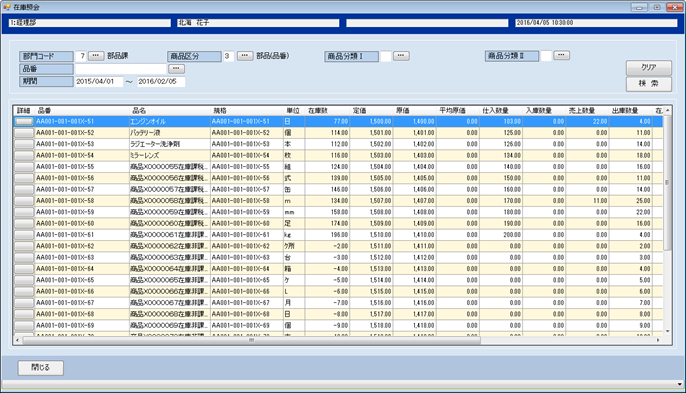Click the 1:経理部 department field
686x393 pixels.
click(90, 23)
